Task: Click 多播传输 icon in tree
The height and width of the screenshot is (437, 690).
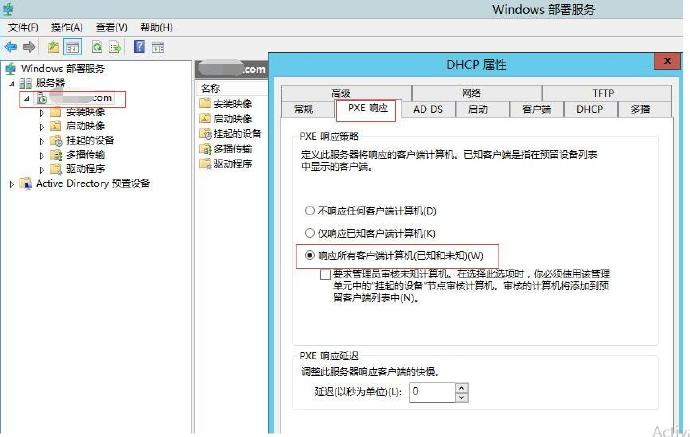Action: (x=56, y=154)
